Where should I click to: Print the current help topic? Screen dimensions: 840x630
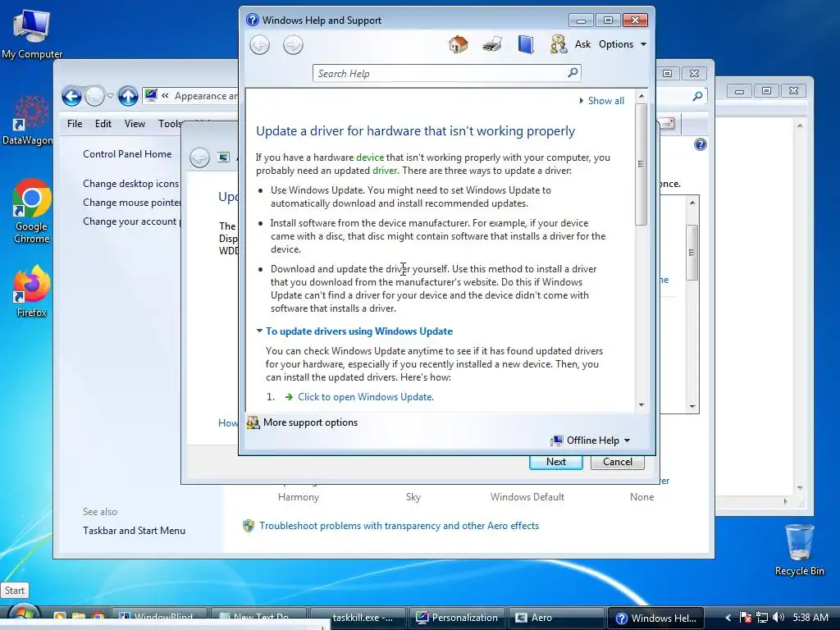[492, 44]
